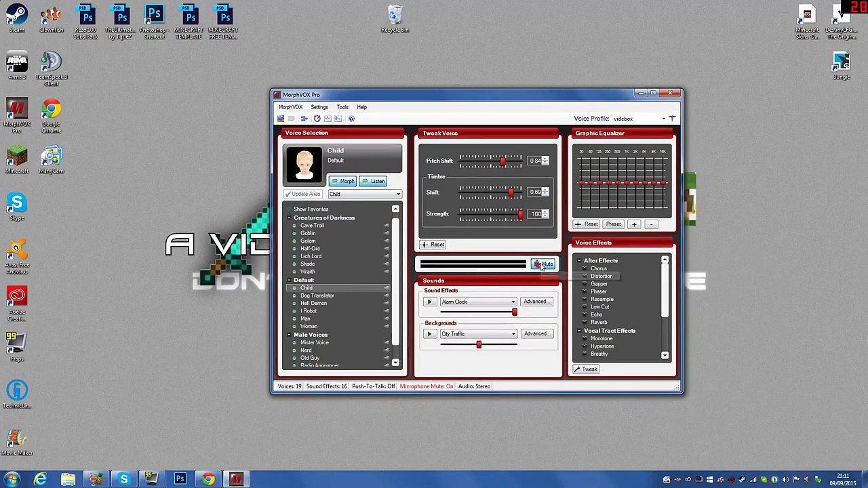Collapse the Vocal Tract Effects group
The image size is (868, 488).
point(579,331)
